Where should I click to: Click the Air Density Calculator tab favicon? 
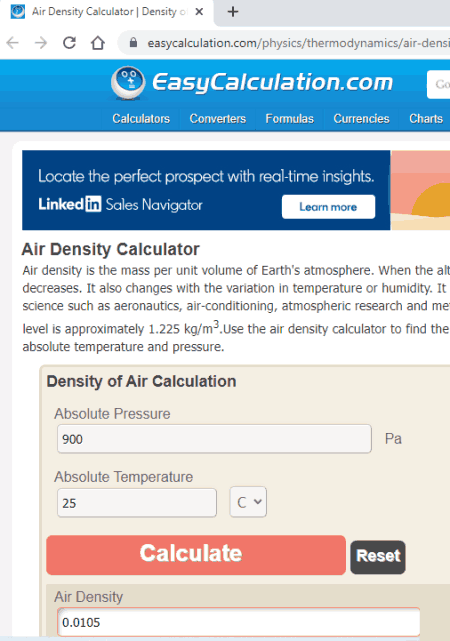pyautogui.click(x=18, y=11)
